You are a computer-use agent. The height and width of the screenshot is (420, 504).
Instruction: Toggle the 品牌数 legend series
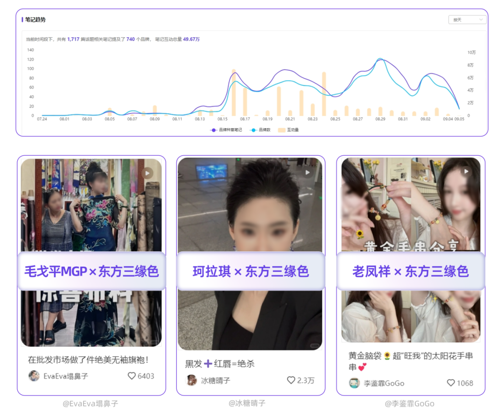click(x=260, y=130)
